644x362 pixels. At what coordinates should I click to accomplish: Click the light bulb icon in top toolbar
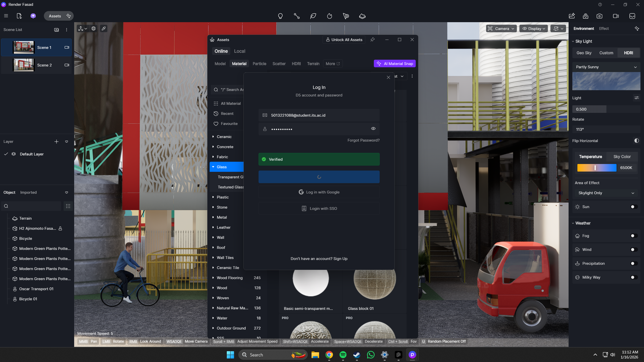pos(280,16)
